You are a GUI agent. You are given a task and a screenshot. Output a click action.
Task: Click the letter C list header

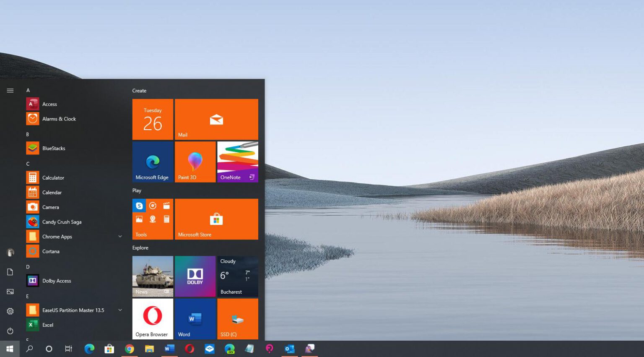(28, 164)
